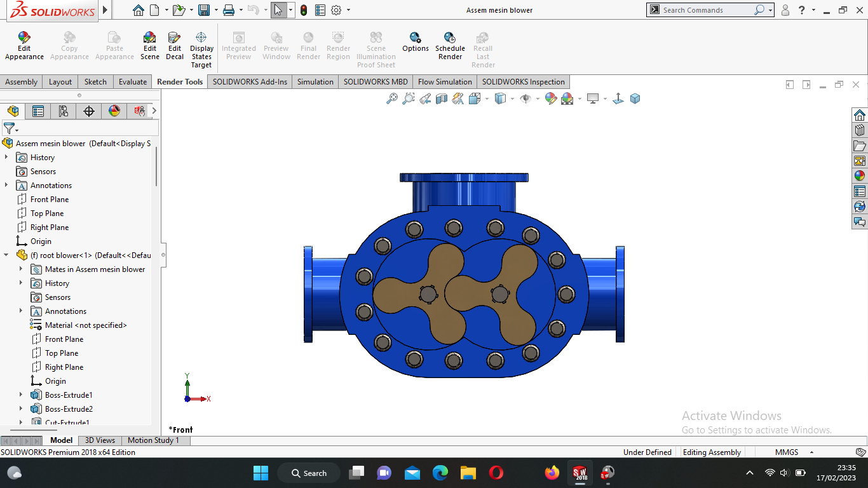Switch to the Sketch tab

point(95,81)
